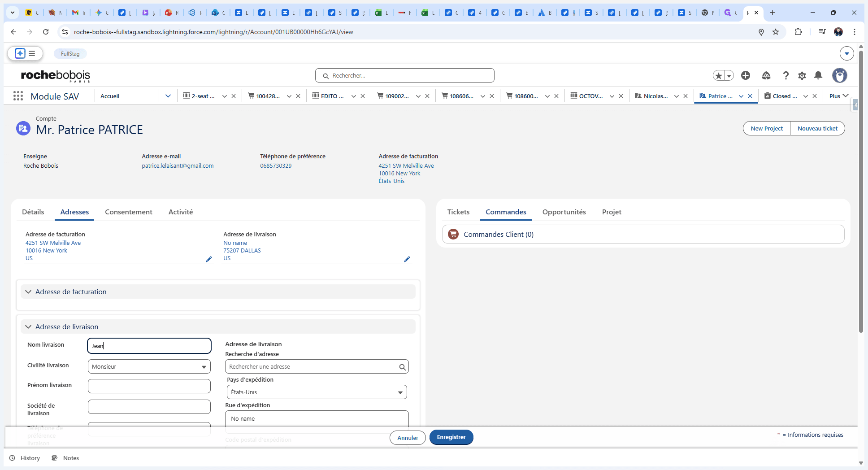Click the Rechercher global search box

point(405,75)
